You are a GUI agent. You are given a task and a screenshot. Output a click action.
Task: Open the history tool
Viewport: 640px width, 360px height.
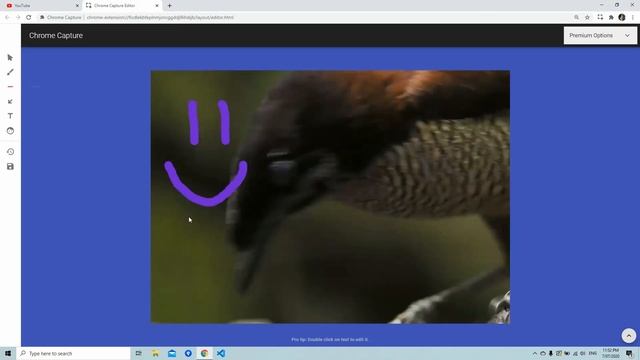(10, 152)
